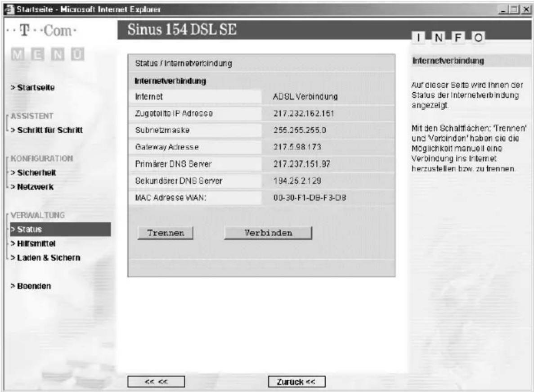
Task: Click the ASSISTENT section header
Action: (32, 116)
